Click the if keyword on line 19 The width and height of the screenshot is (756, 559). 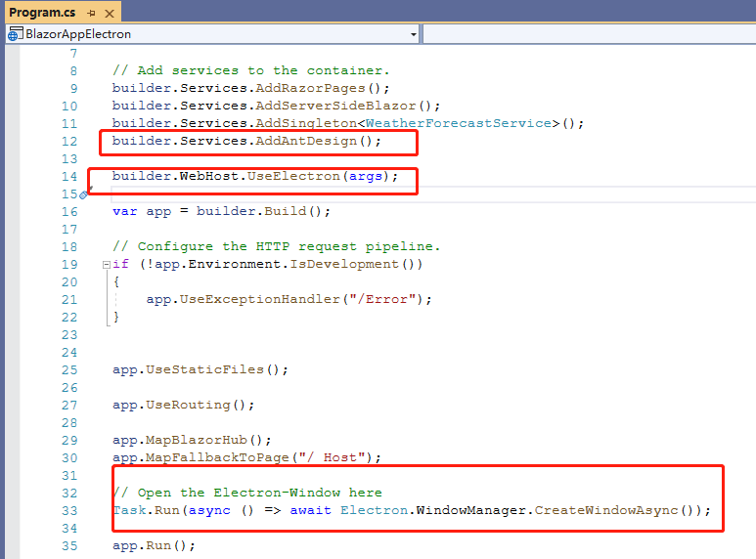[120, 264]
